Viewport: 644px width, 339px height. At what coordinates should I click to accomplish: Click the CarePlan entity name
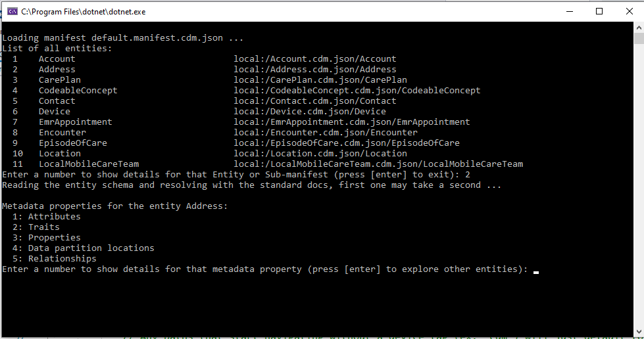pyautogui.click(x=59, y=80)
